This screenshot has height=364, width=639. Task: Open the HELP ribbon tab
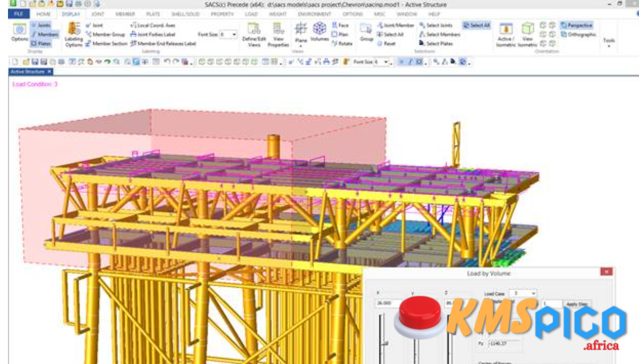click(x=434, y=14)
